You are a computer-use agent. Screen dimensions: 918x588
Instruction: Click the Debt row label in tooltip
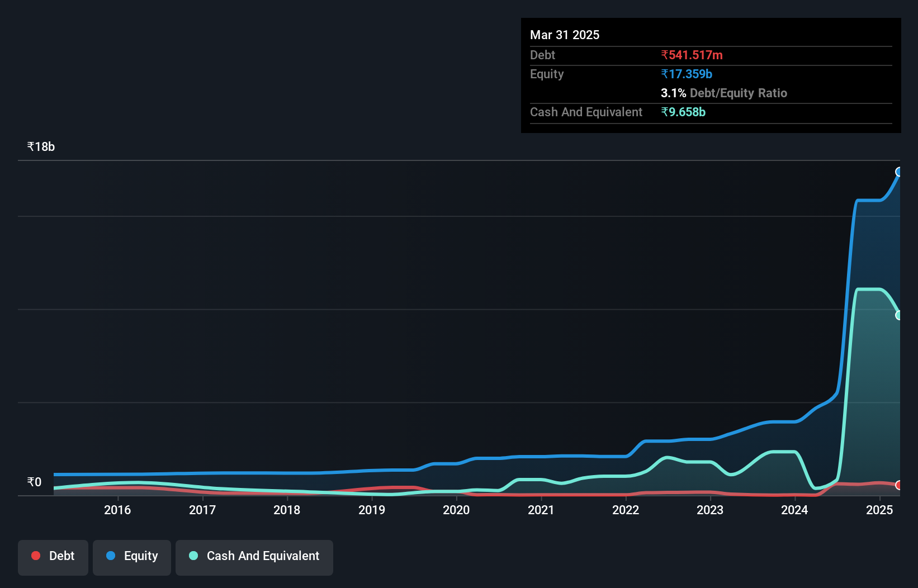(542, 55)
